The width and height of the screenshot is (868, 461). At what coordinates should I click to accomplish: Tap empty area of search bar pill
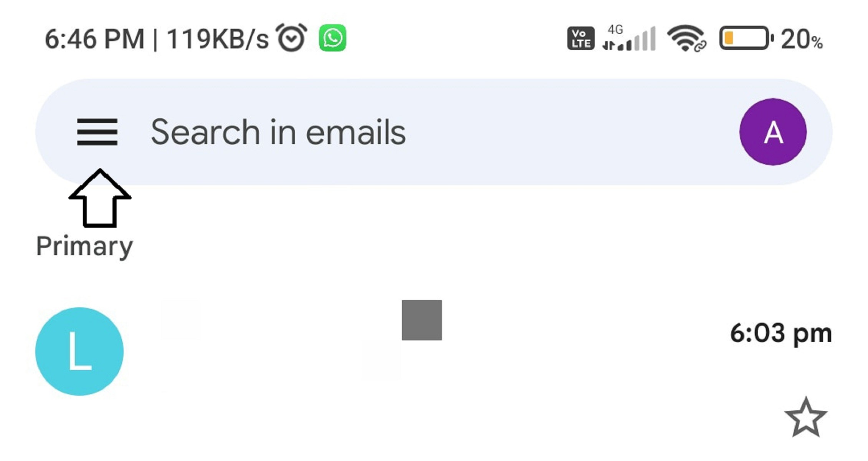click(568, 132)
